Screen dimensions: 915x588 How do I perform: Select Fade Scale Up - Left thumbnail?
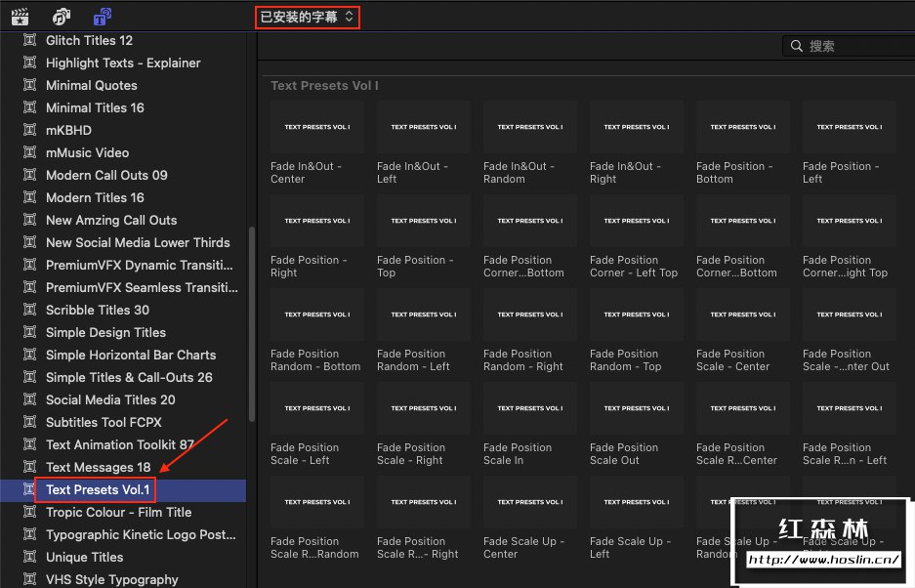click(637, 502)
